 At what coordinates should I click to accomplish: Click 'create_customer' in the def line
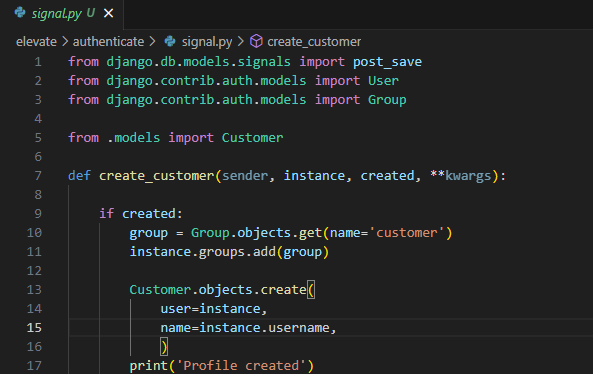pos(157,176)
